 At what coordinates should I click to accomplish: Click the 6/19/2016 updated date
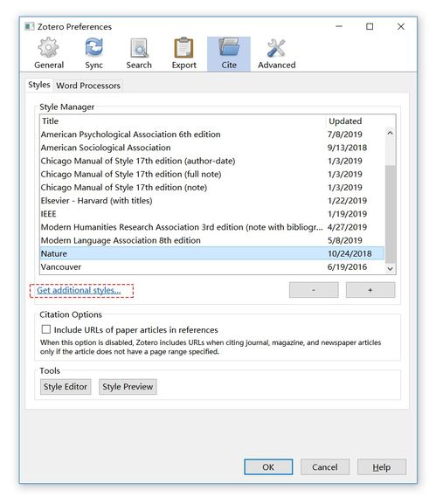pos(347,266)
